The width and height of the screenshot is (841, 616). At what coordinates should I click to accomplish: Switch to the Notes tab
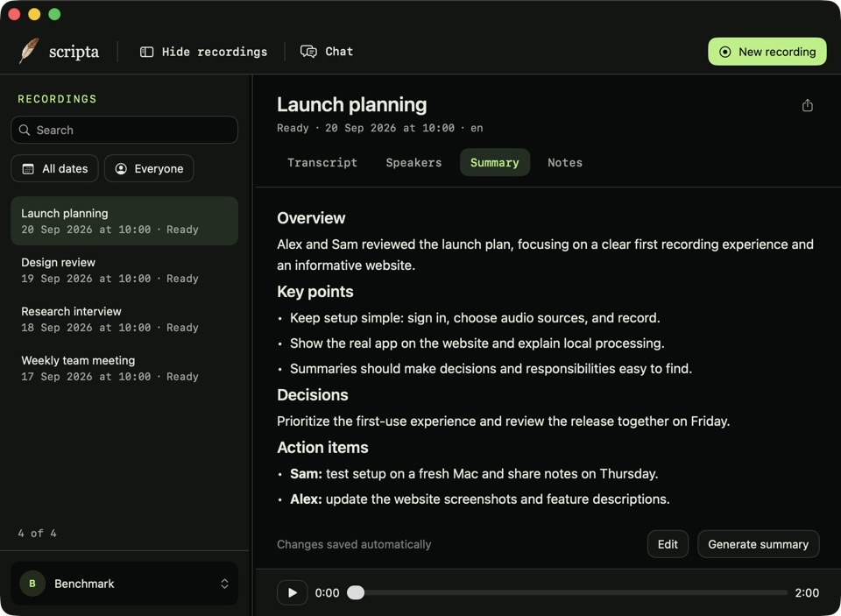point(565,163)
